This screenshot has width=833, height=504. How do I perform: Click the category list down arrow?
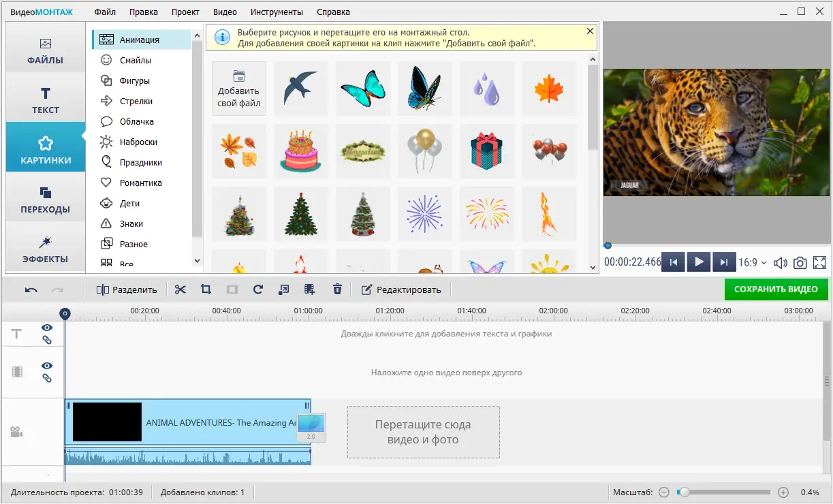point(198,260)
